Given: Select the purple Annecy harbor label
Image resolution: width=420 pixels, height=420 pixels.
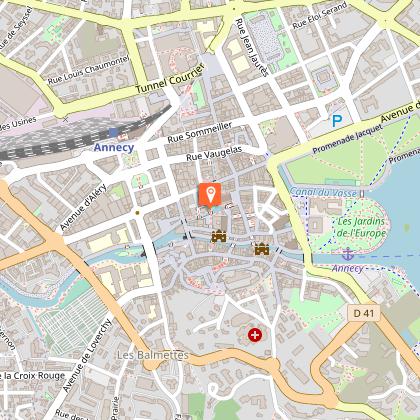Looking at the screenshot, I should pyautogui.click(x=347, y=269).
